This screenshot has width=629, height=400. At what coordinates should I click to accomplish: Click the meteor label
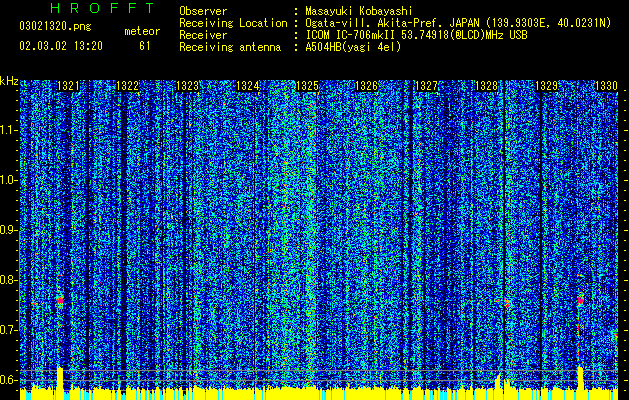(x=142, y=31)
